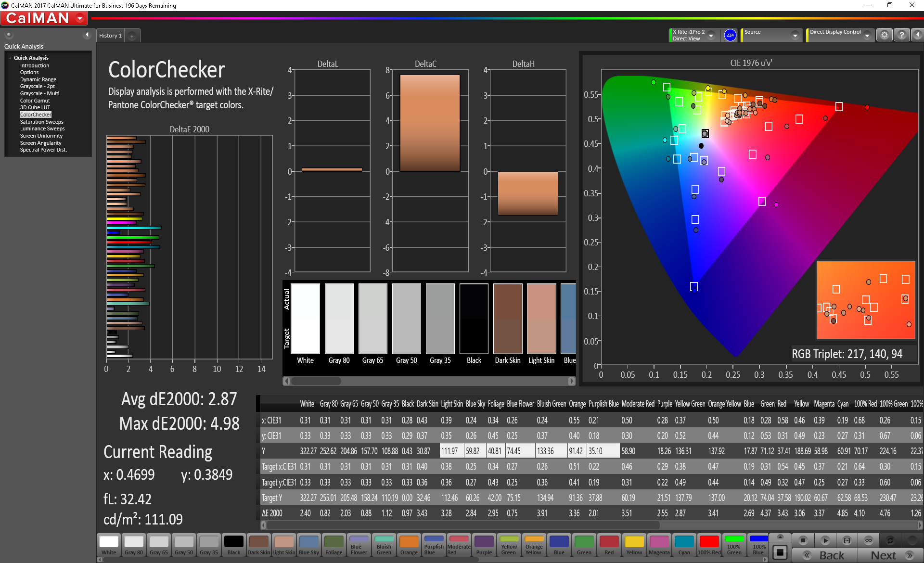Viewport: 924px width, 563px height.
Task: Click the continuous read infinity button
Action: (868, 540)
